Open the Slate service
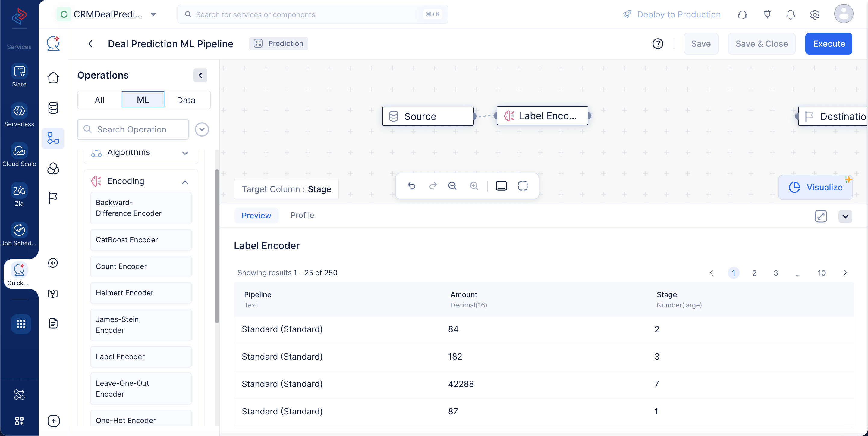 pos(19,75)
